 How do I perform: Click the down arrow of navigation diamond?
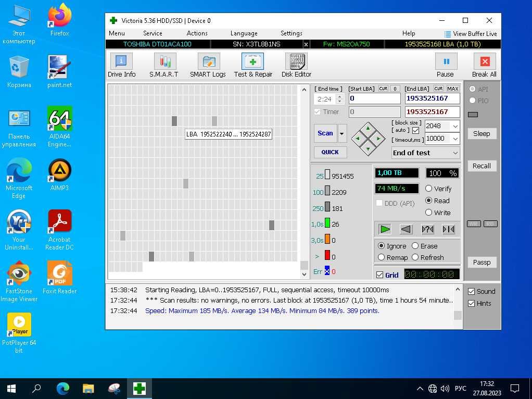pos(368,148)
